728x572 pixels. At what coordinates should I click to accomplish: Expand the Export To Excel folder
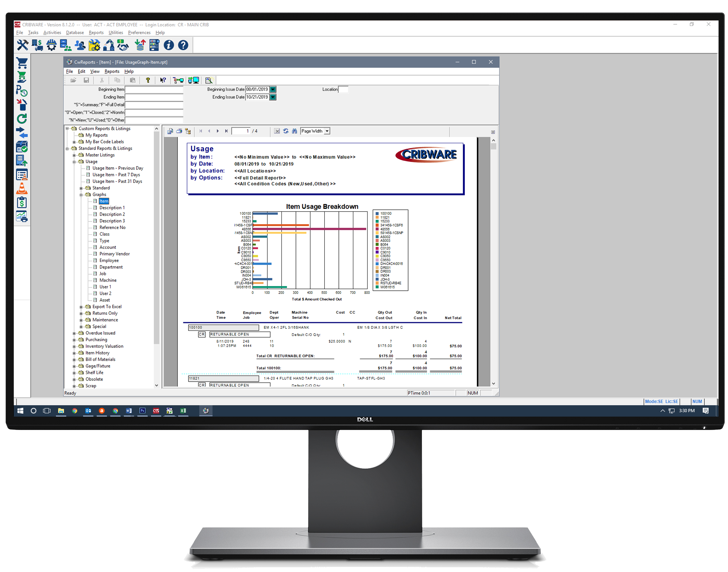coord(81,307)
